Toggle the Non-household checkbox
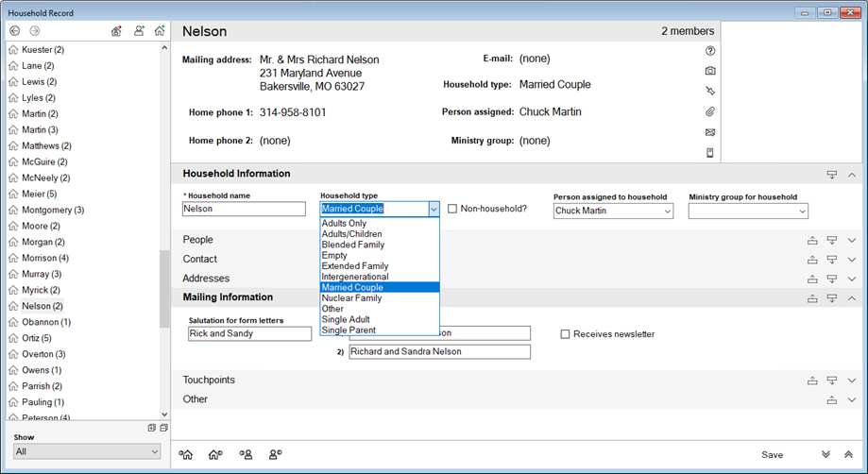Screen dimensions: 868x474 [452, 209]
